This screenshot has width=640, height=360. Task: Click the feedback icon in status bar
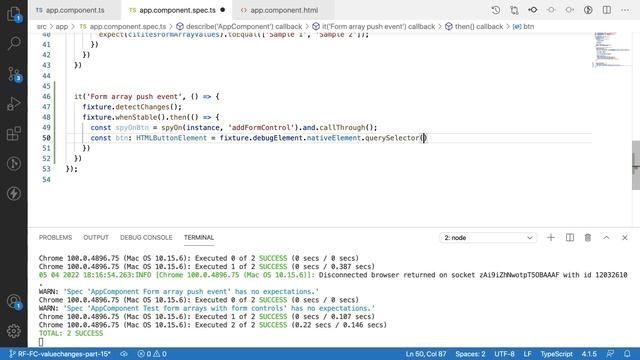tap(611, 354)
